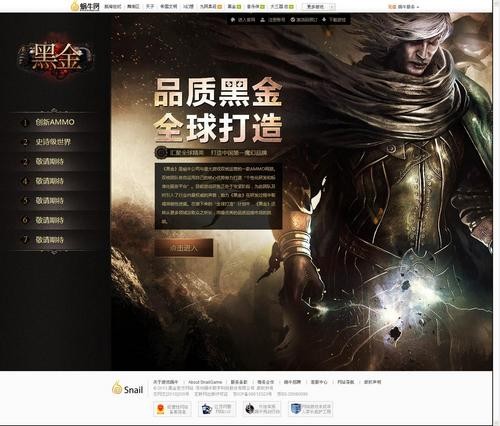The height and width of the screenshot is (426, 500).
Task: Click the Snail logo in the footer
Action: (x=128, y=388)
